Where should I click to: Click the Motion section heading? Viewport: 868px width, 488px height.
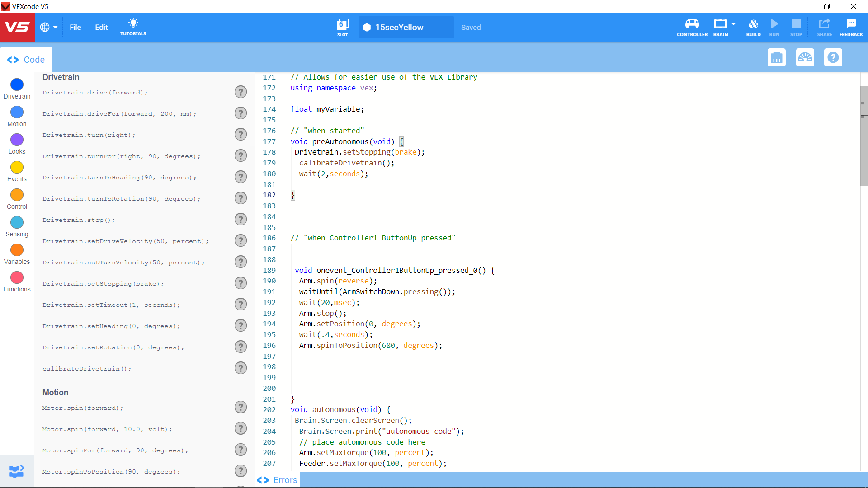pos(55,393)
